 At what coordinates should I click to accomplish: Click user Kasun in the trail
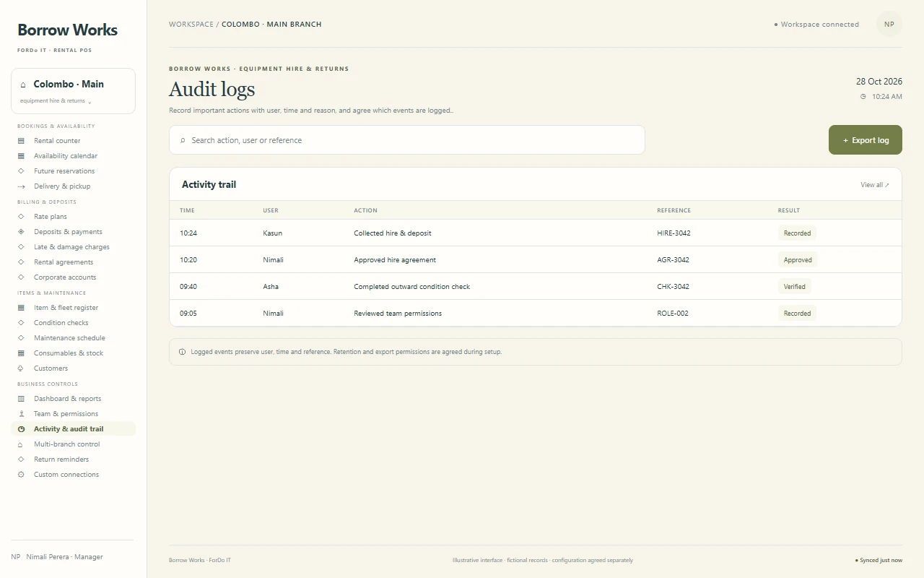click(273, 233)
